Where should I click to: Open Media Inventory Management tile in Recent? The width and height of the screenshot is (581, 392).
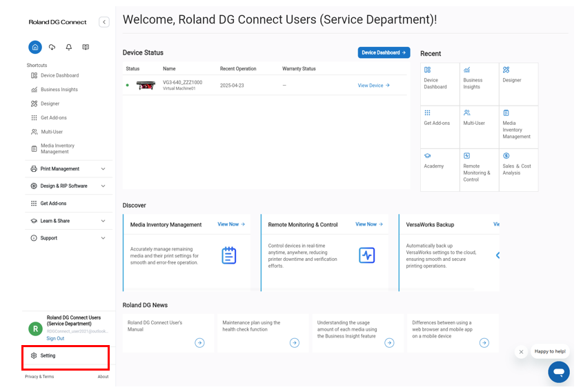coord(519,127)
